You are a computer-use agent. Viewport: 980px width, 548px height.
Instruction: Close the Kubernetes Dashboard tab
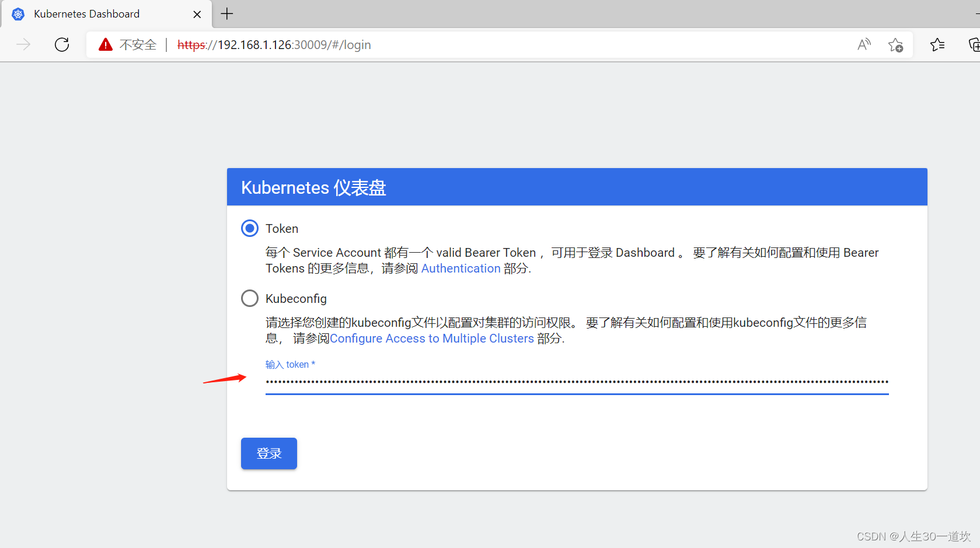click(197, 14)
